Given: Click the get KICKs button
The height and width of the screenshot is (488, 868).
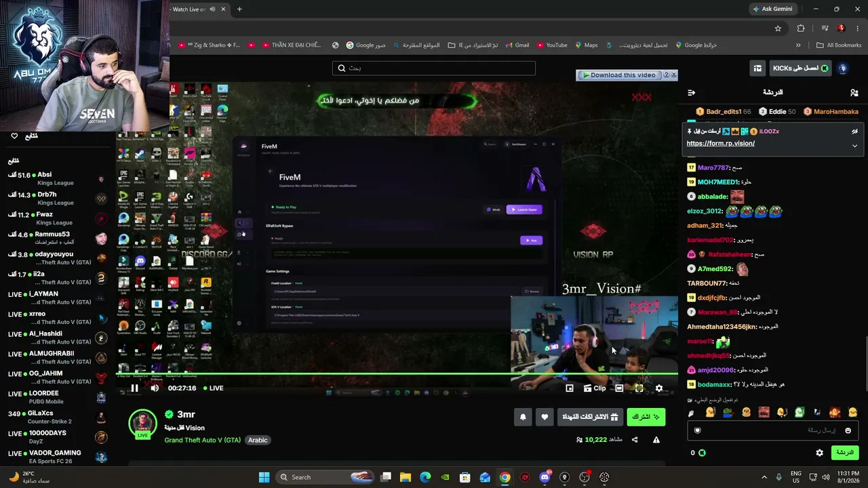Looking at the screenshot, I should (x=801, y=68).
